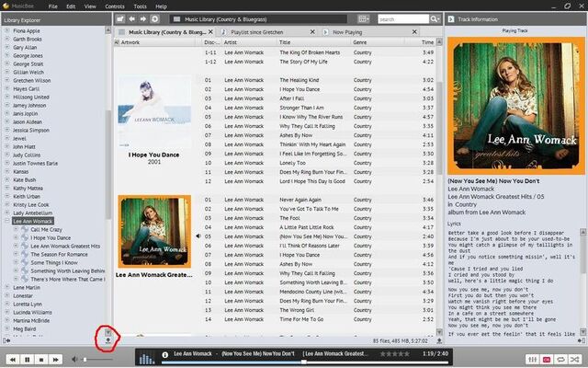The height and width of the screenshot is (368, 588).
Task: Click the Track Information panel header icon
Action: pyautogui.click(x=451, y=19)
